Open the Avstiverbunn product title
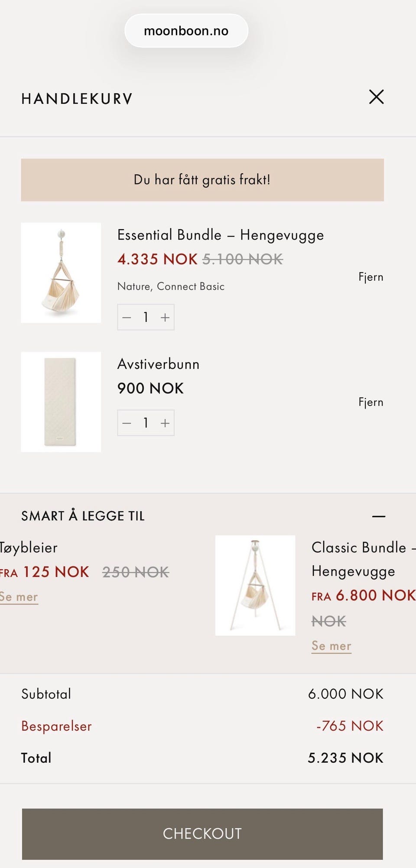The width and height of the screenshot is (416, 868). click(x=159, y=364)
